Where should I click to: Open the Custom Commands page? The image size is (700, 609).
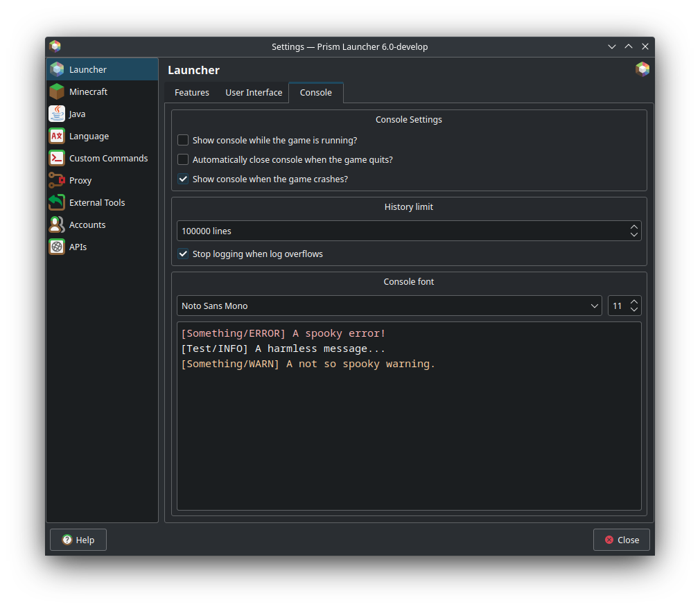pyautogui.click(x=103, y=159)
